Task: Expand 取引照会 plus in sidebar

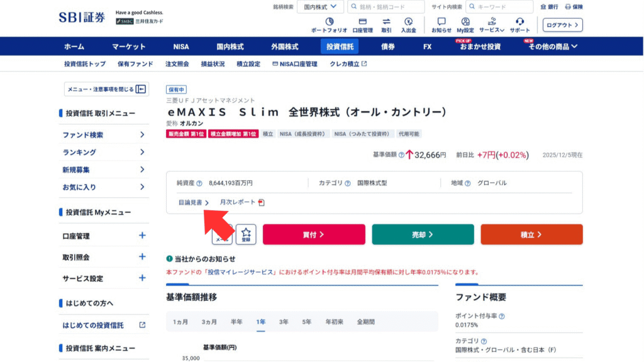Action: point(142,257)
